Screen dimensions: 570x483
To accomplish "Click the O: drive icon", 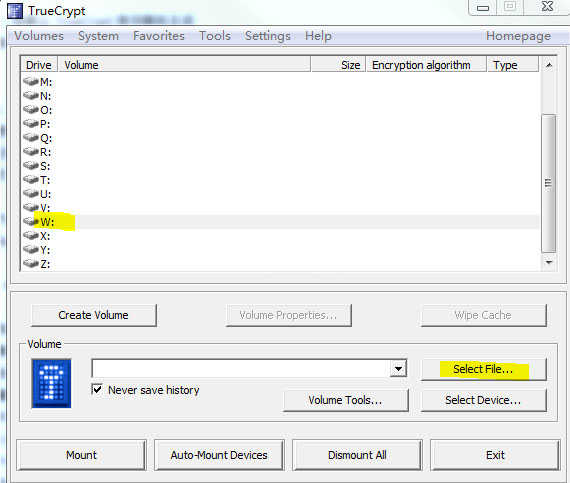I will [x=31, y=109].
